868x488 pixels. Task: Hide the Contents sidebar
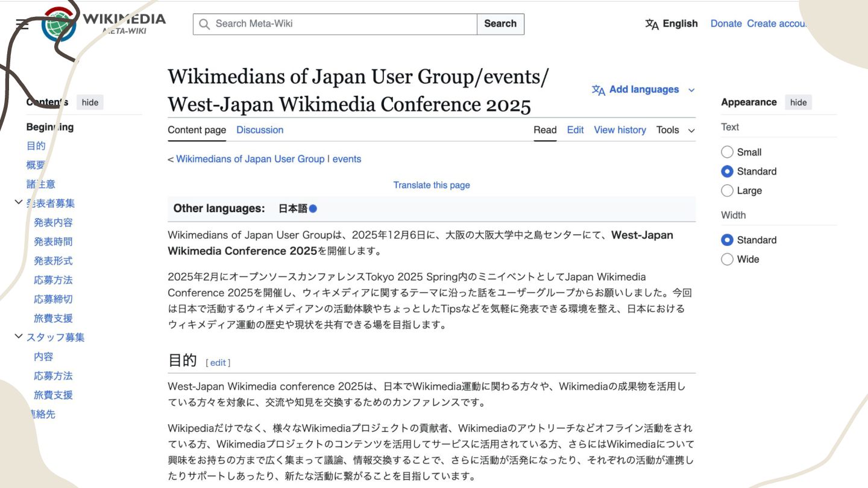(90, 102)
